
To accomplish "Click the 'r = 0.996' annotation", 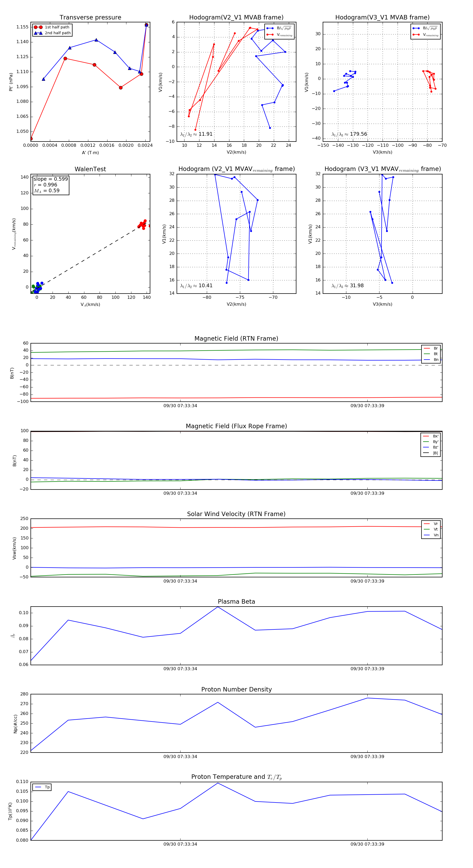I will coord(45,185).
